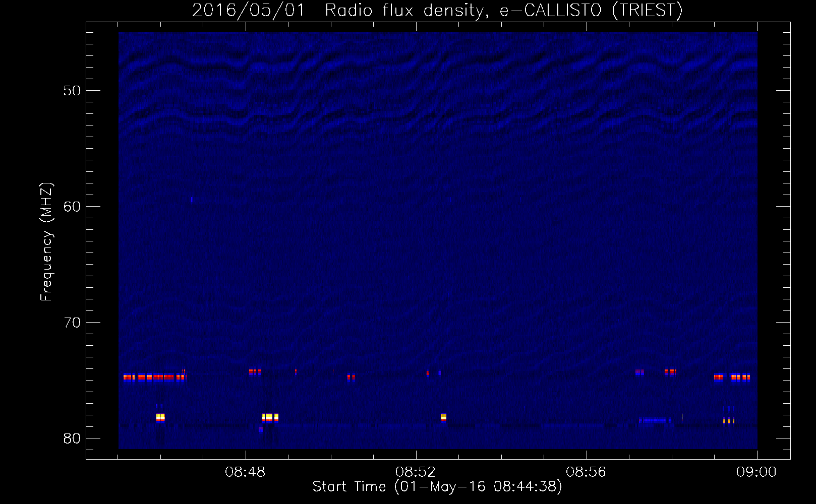Click the plot title text e-CALLISTO (TRIEST)
The height and width of the screenshot is (504, 816).
coord(591,11)
